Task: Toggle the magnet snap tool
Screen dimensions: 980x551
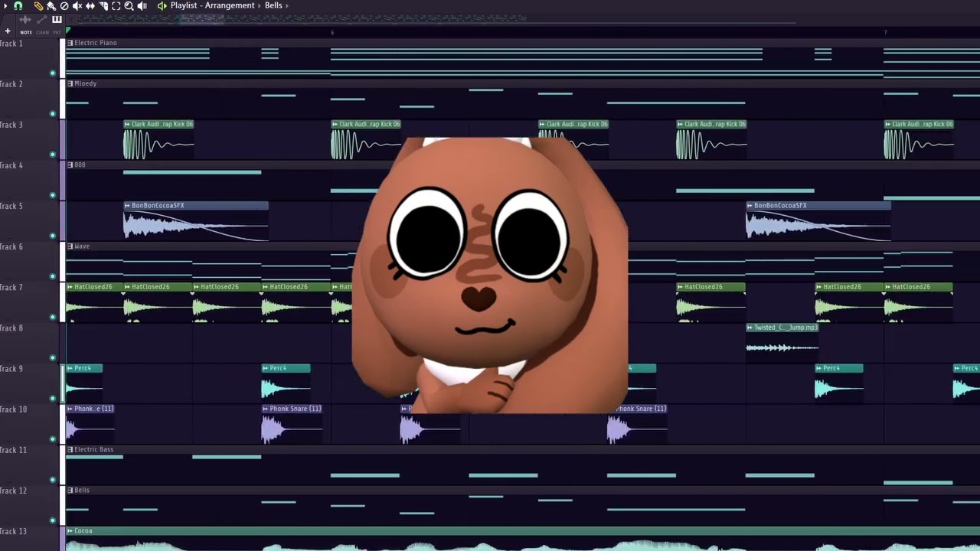Action: click(18, 5)
